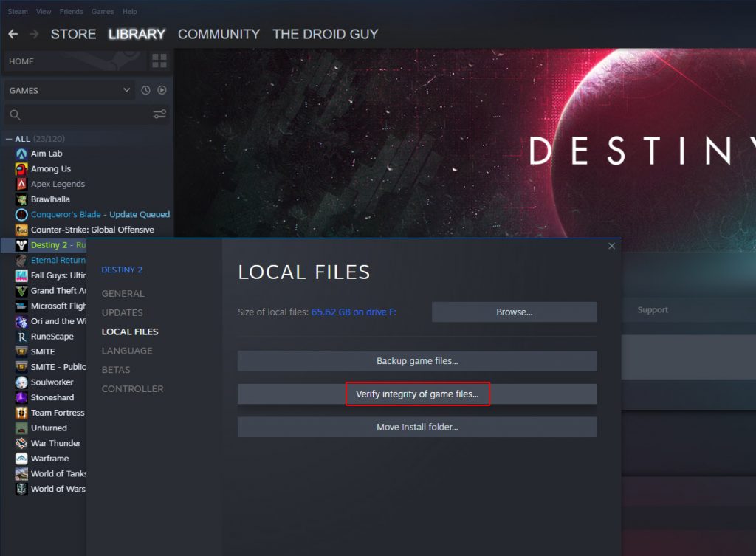Screen dimensions: 756x556
Task: Open LANGUAGE properties section
Action: tap(127, 351)
